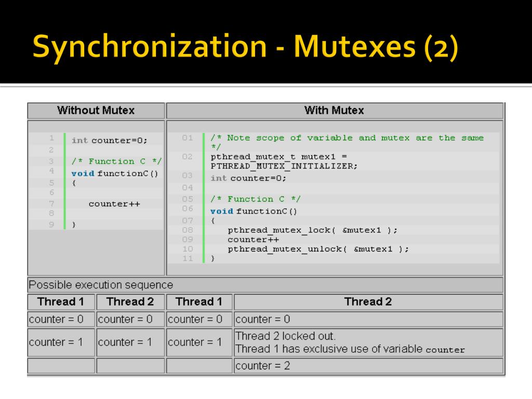Click the wide 'Thread 2' header under With Mutex
532x399 pixels.
pyautogui.click(x=368, y=302)
